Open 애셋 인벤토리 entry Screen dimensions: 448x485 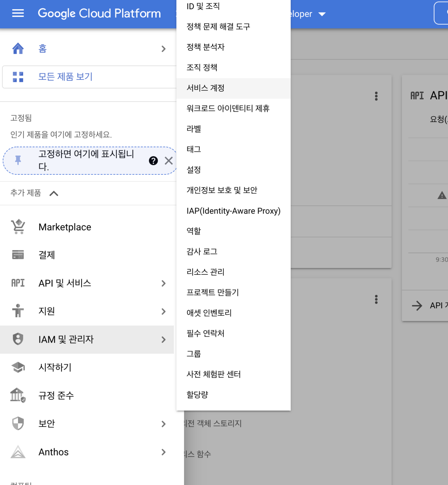click(x=233, y=313)
